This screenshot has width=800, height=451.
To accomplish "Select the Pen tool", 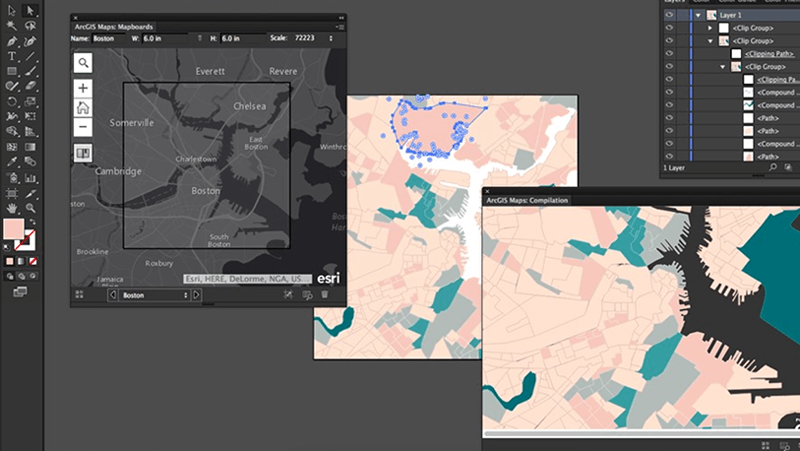I will pos(11,41).
